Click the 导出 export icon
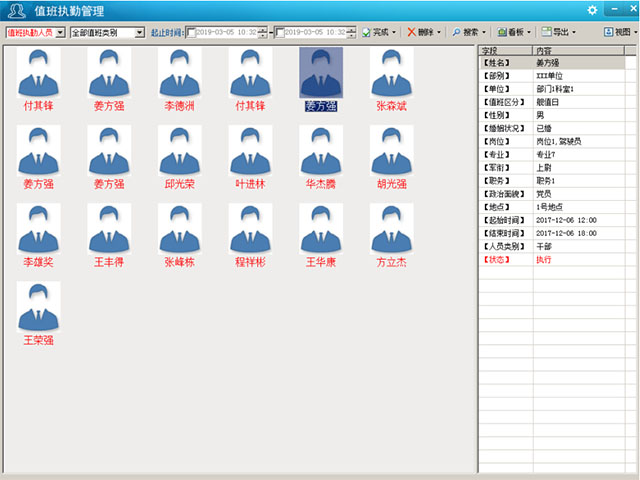 coord(546,31)
